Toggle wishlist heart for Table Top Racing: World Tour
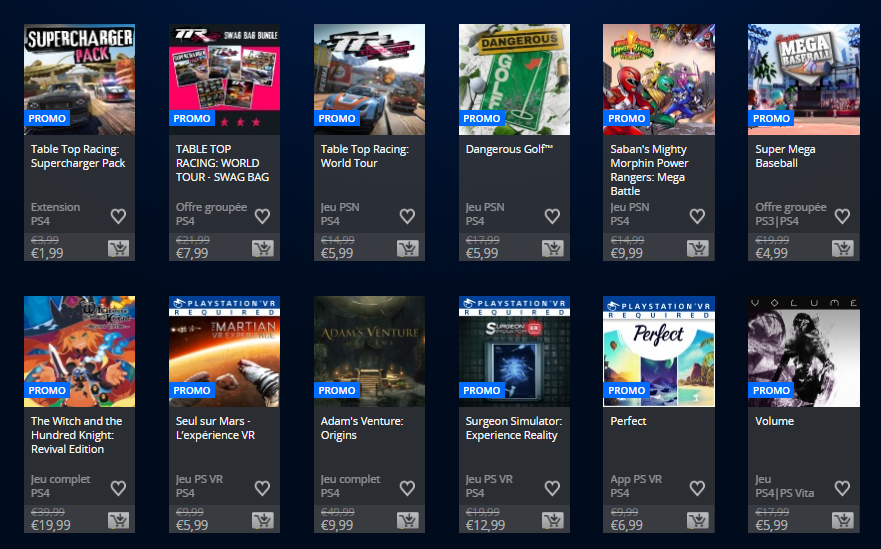881x549 pixels. coord(407,216)
